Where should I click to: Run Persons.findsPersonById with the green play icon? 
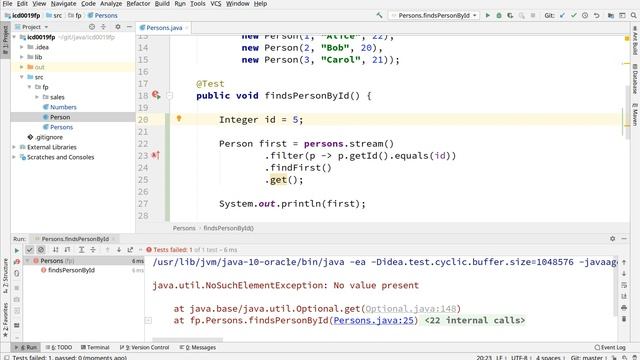(x=487, y=15)
